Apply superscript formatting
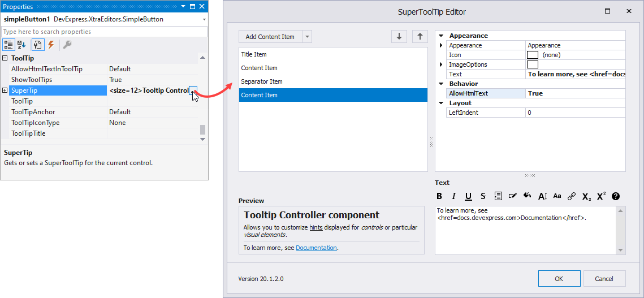 click(601, 196)
